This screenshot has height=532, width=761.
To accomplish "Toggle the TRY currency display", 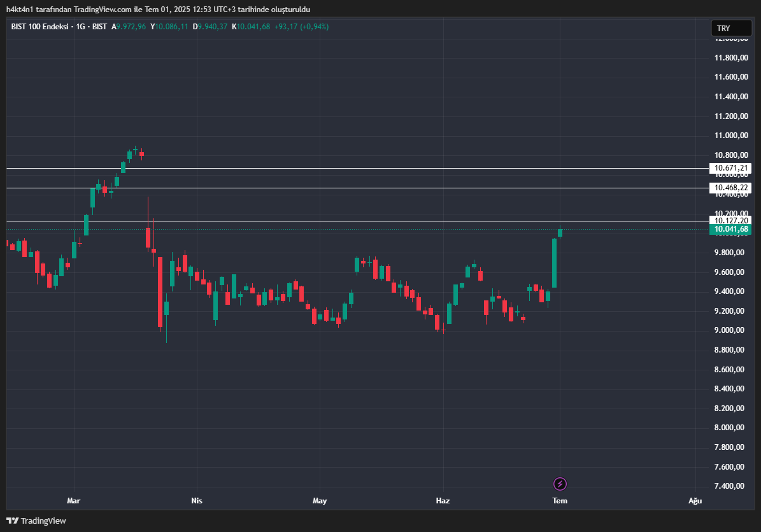I will 731,28.
